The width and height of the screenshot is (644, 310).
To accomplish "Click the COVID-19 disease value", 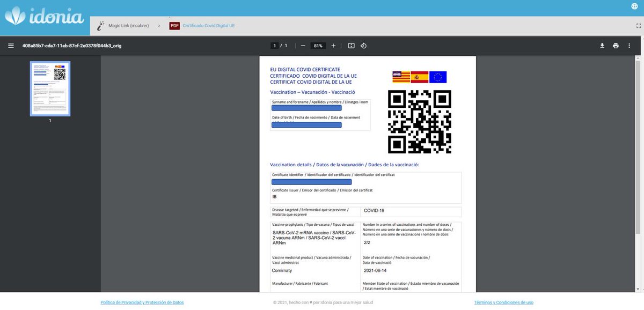I will pyautogui.click(x=374, y=211).
